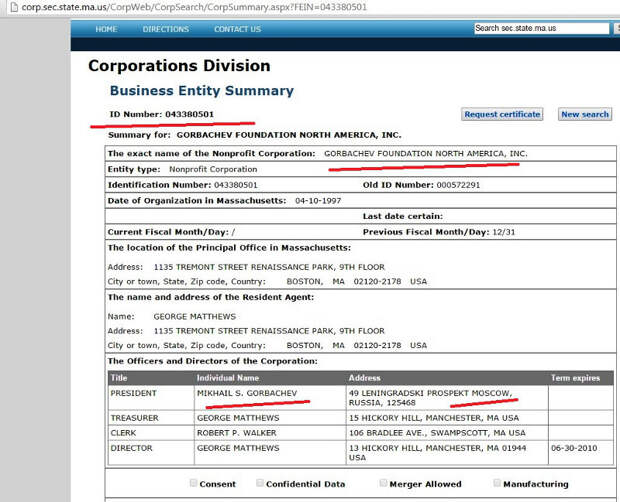620x502 pixels.
Task: Select the CLERK title cell
Action: 151,433
